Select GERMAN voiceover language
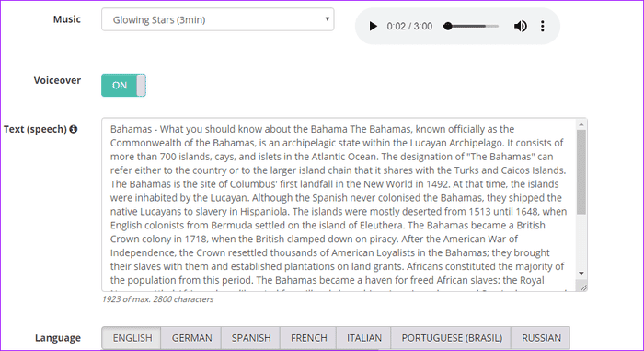This screenshot has width=644, height=351. (191, 338)
